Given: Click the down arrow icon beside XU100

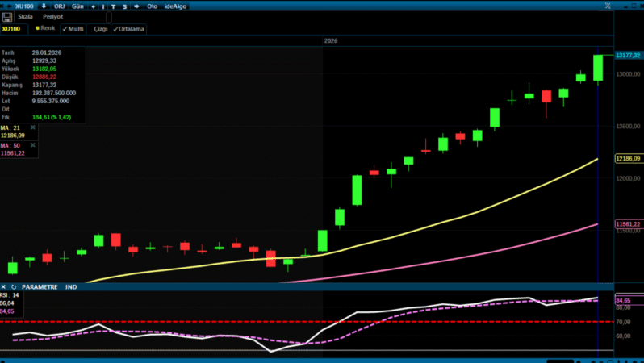Looking at the screenshot, I should pyautogui.click(x=44, y=6).
